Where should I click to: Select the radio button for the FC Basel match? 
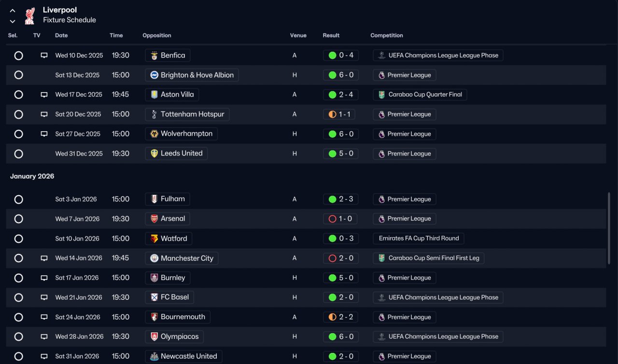pyautogui.click(x=18, y=297)
